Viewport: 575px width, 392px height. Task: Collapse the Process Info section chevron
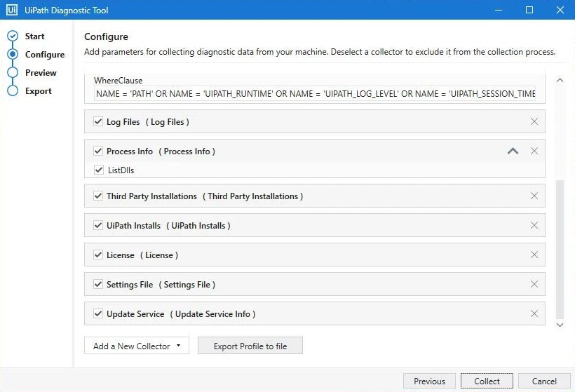point(513,151)
